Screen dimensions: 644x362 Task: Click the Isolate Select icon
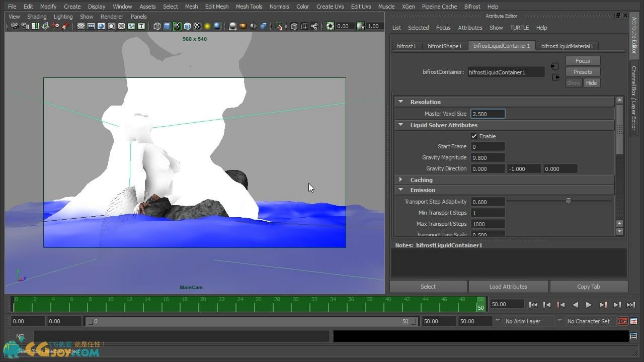click(x=279, y=26)
